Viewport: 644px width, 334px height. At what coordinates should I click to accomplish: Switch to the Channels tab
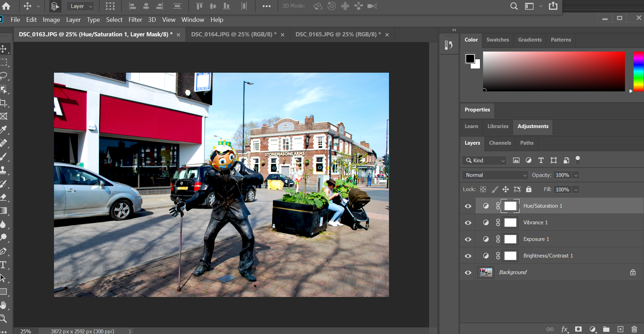tap(500, 143)
